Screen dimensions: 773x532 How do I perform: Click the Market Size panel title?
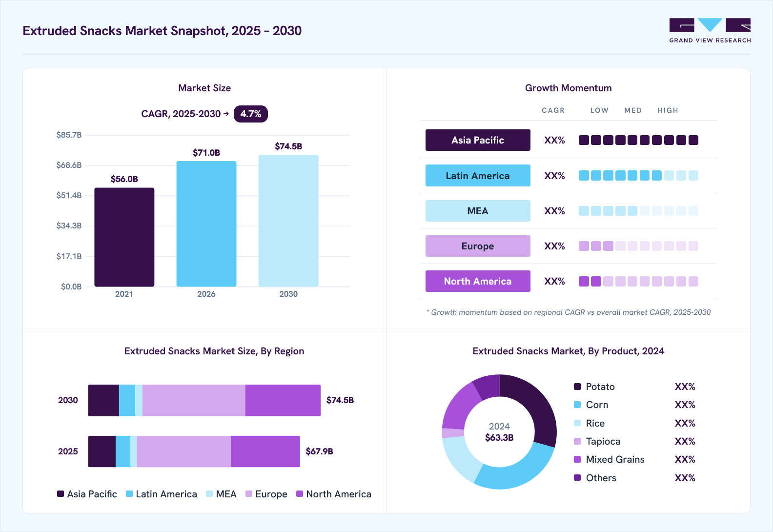pyautogui.click(x=204, y=88)
